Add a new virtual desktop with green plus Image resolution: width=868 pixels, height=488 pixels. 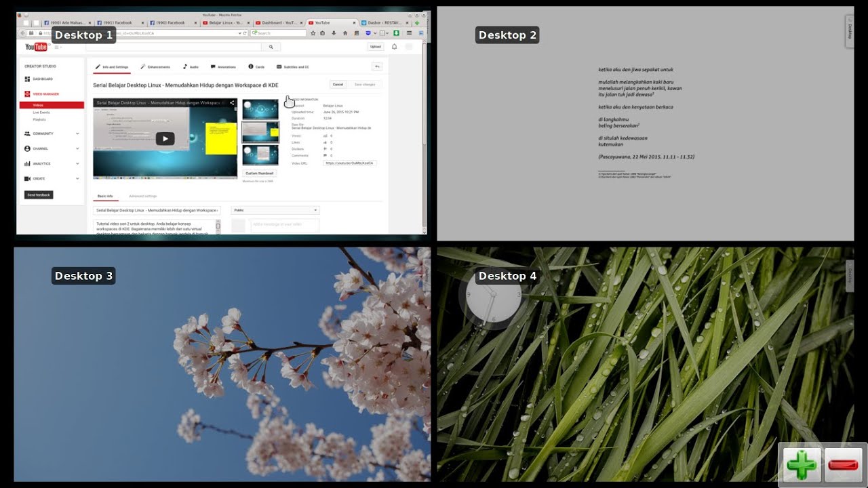802,466
